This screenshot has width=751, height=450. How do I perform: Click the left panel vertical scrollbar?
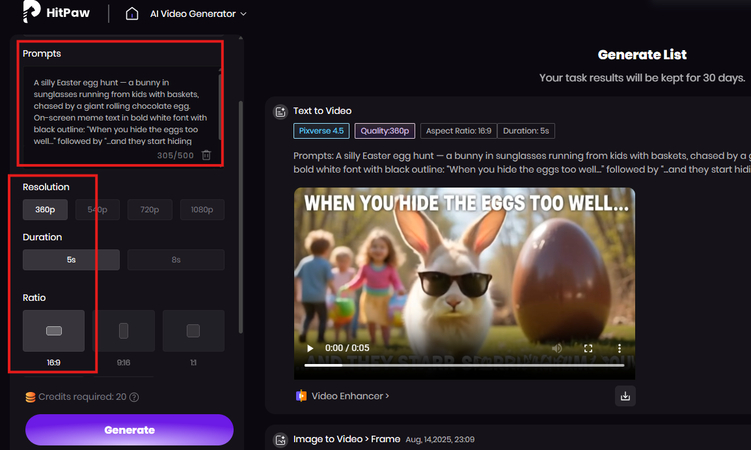[240, 215]
